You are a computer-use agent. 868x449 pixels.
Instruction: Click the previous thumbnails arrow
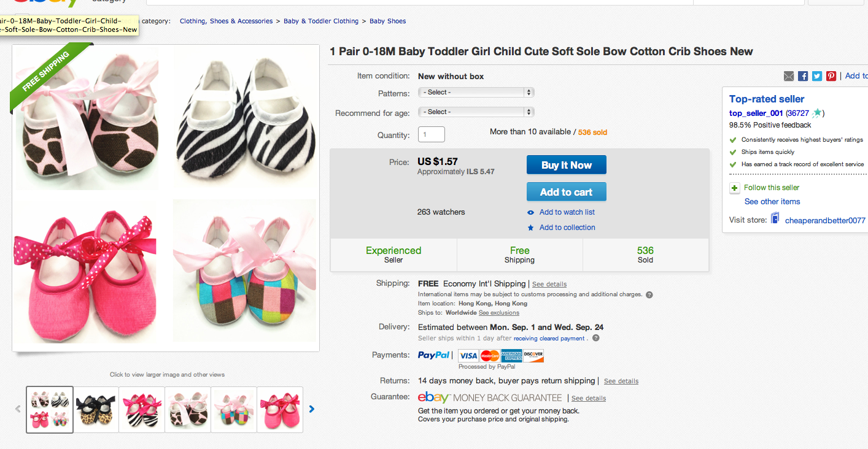click(x=18, y=409)
